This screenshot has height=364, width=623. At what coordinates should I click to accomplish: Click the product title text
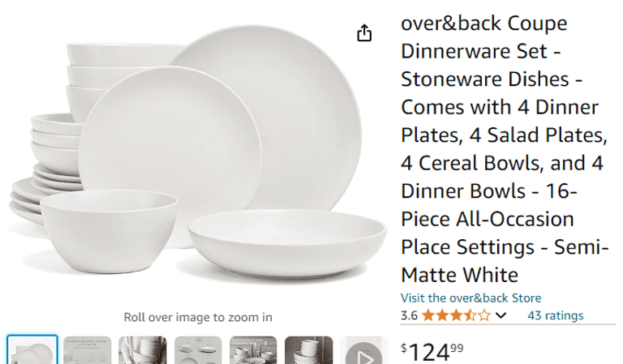(505, 149)
